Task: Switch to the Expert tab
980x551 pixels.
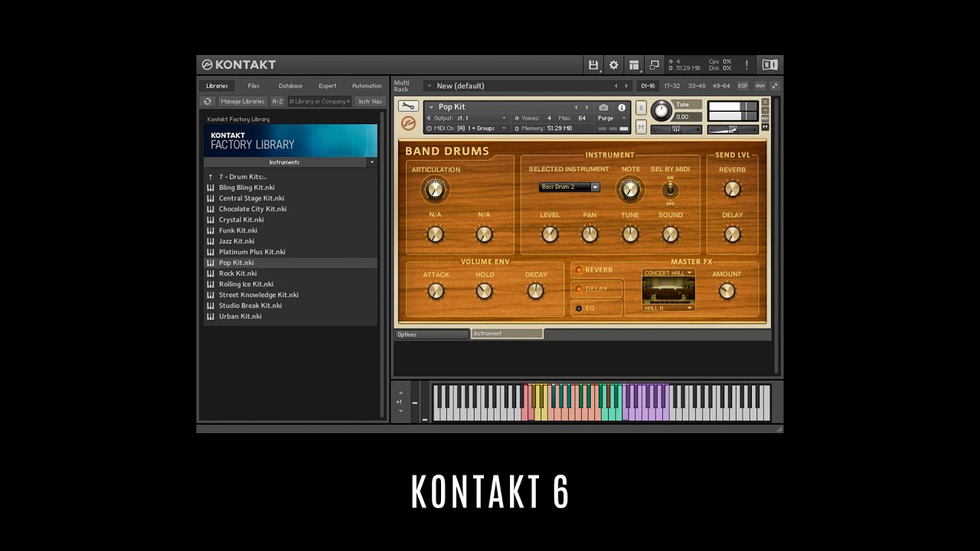Action: (328, 86)
